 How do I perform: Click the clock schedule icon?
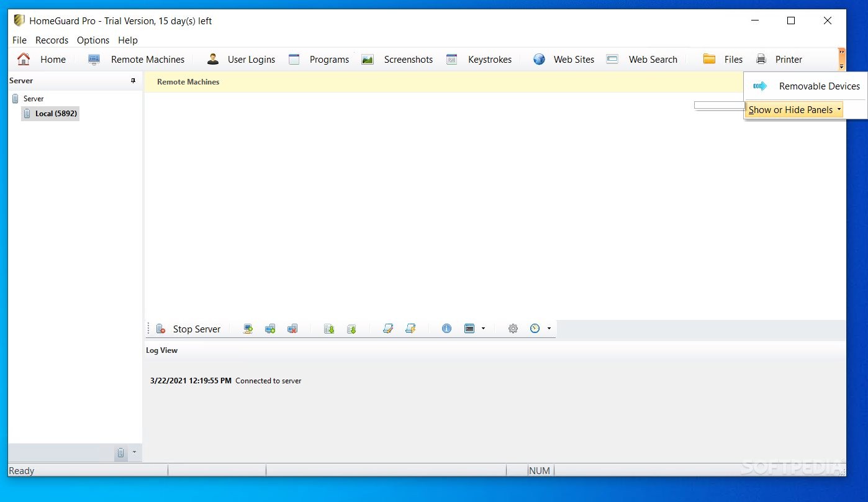535,329
